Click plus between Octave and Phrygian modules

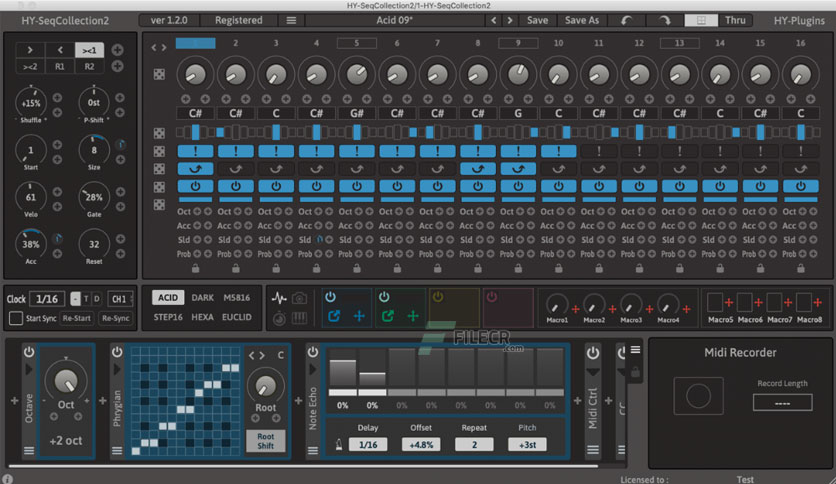click(x=102, y=400)
